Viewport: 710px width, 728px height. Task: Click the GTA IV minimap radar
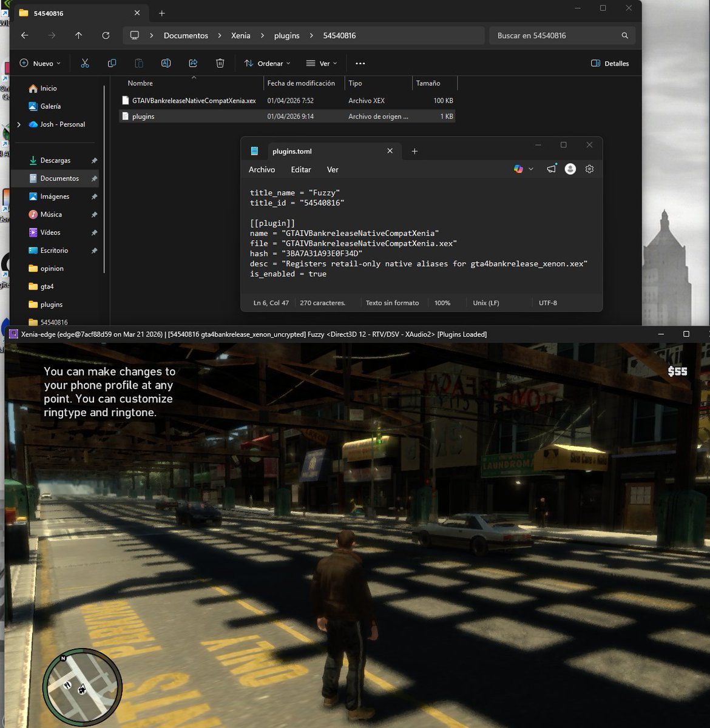(x=83, y=688)
